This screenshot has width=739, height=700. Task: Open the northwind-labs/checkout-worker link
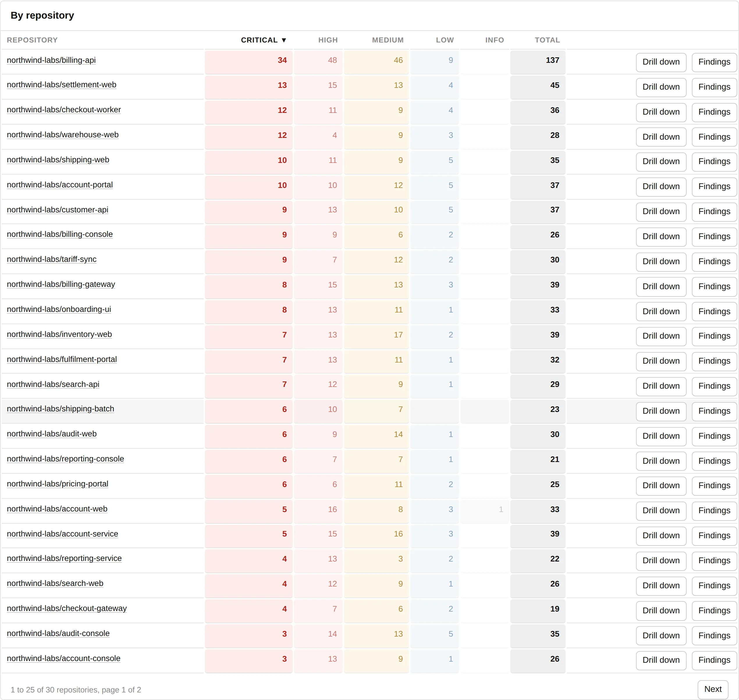64,110
